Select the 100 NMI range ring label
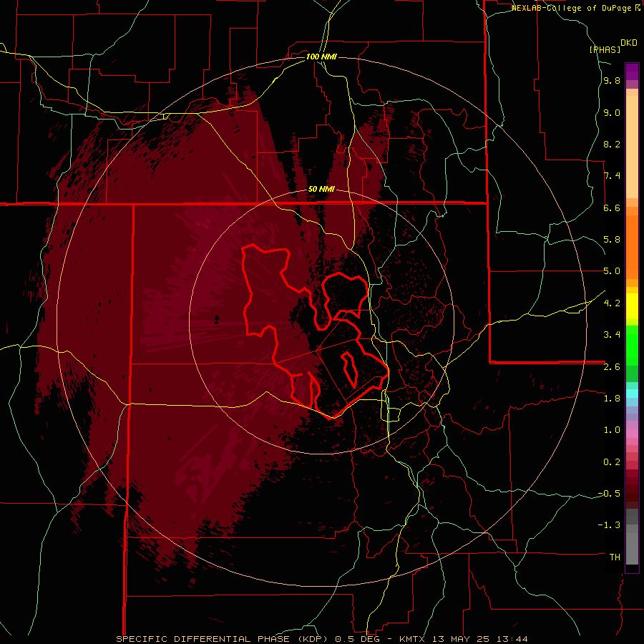Viewport: 644px width, 644px height. point(321,57)
